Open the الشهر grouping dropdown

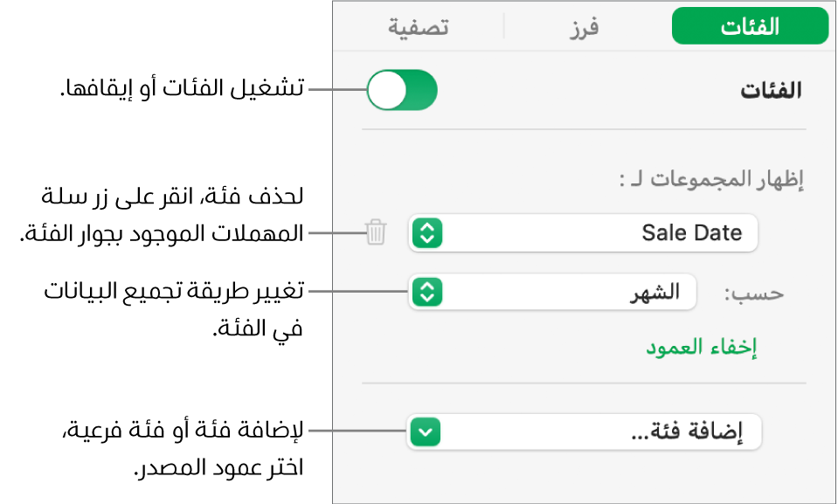[551, 293]
